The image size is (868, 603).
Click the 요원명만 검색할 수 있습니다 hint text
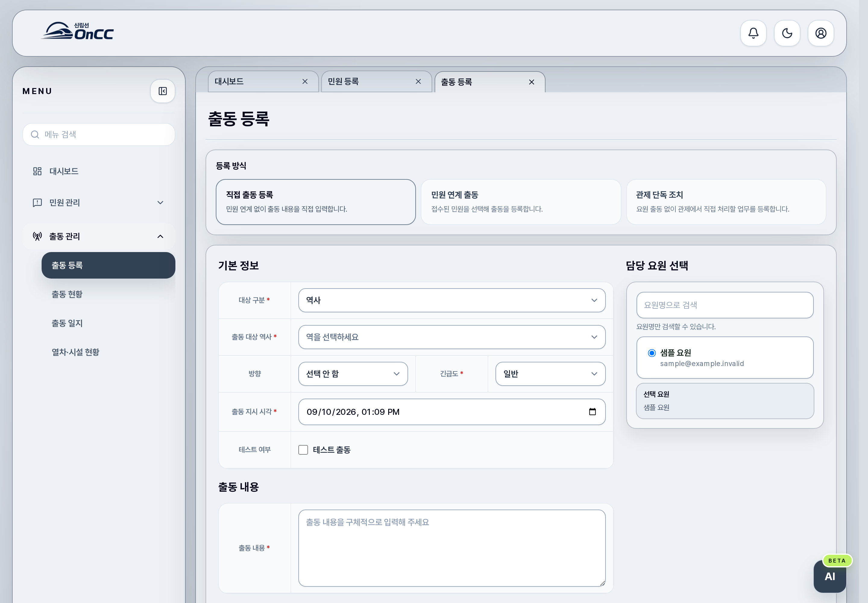point(676,327)
